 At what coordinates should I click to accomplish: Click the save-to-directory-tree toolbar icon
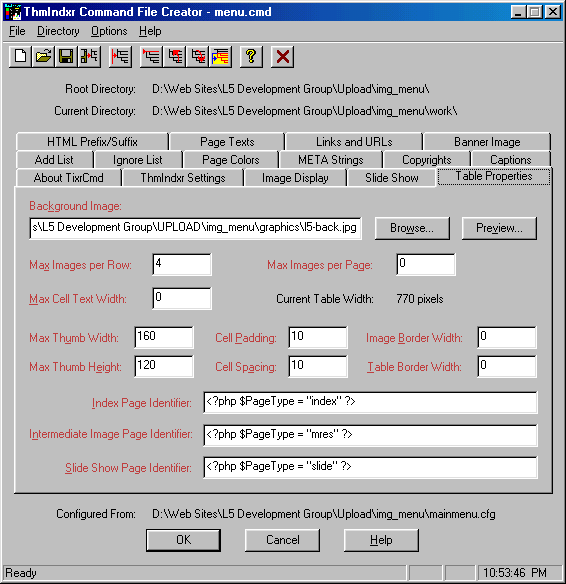pyautogui.click(x=89, y=57)
